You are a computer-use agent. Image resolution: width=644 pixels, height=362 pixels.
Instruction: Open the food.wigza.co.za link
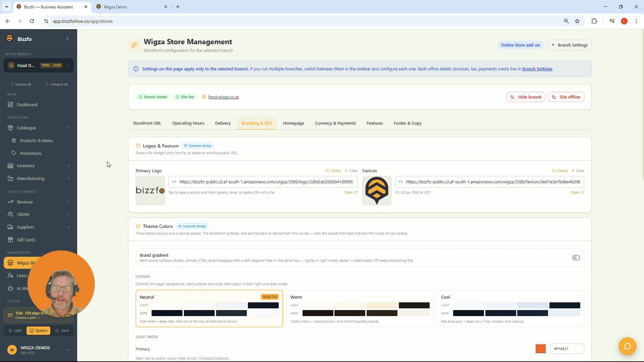[223, 97]
